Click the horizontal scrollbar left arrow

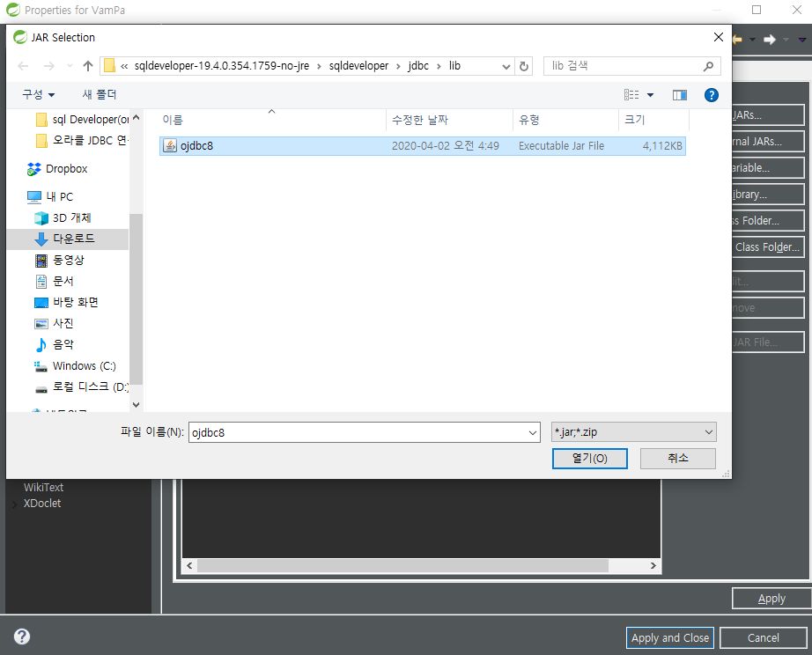click(x=189, y=566)
